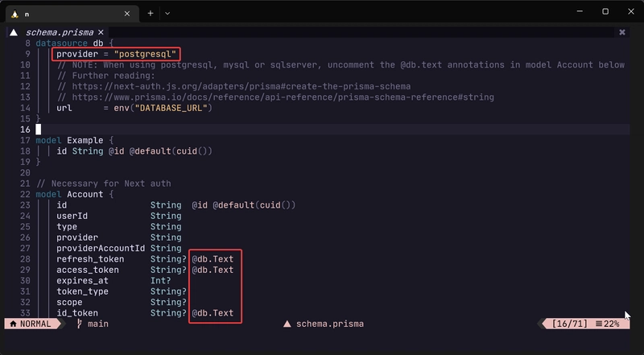Click the Necessary for Next auth comment
Viewport: 644px width, 355px height.
[x=104, y=184]
